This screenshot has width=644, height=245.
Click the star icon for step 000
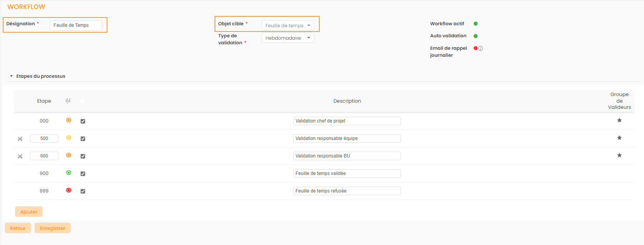pos(619,121)
